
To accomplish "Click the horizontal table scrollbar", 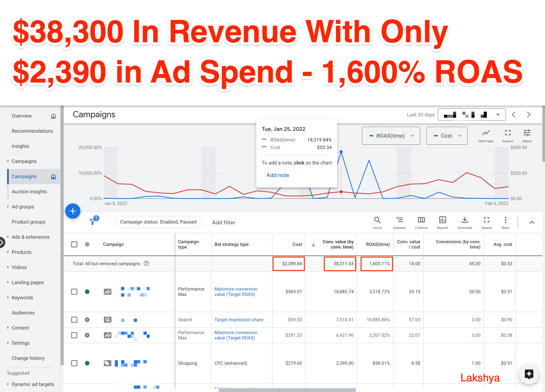I will (x=287, y=390).
